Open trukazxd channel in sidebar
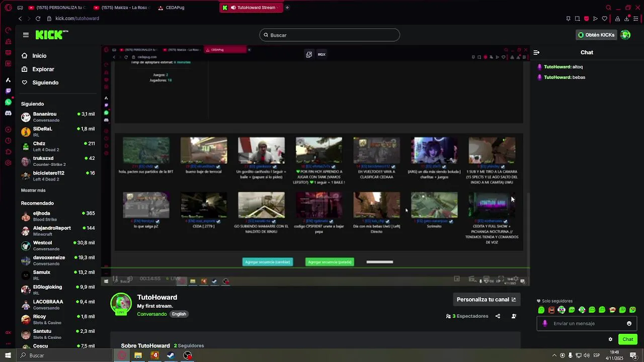644x362 pixels. [58, 161]
